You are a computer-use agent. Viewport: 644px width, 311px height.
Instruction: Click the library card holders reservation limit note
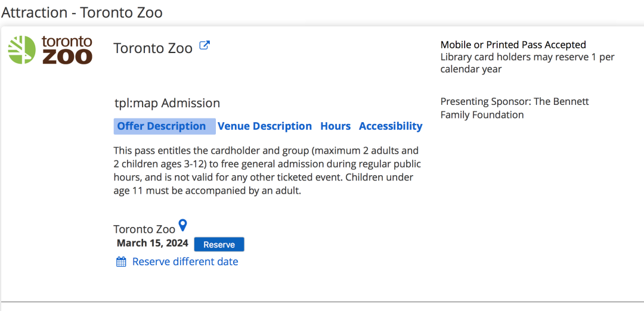[527, 63]
